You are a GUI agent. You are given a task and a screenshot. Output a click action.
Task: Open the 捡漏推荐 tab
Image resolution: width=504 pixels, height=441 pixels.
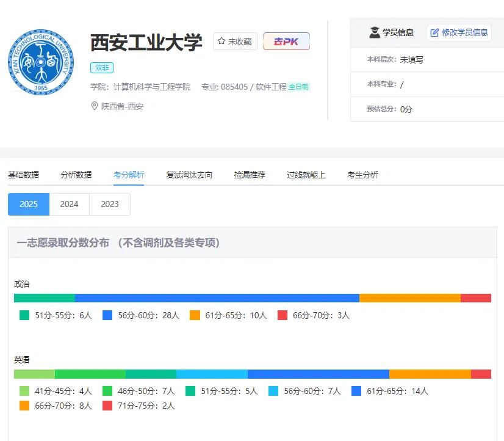tap(250, 175)
